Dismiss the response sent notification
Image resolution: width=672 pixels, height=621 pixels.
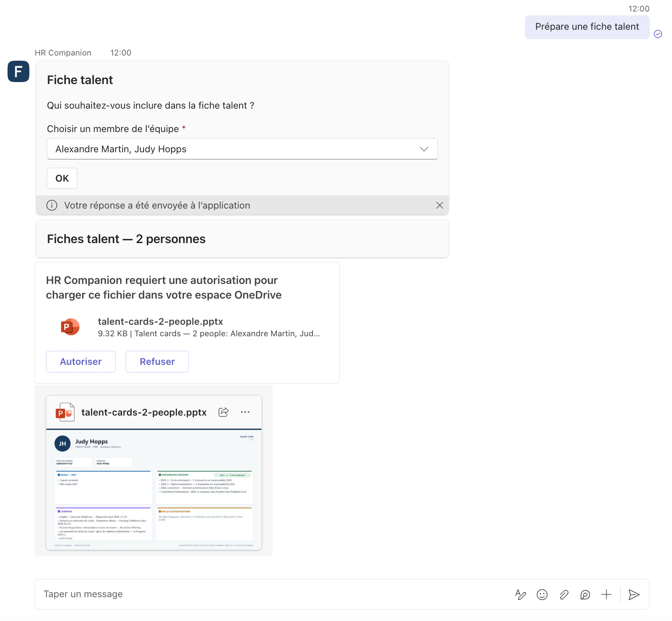tap(440, 205)
